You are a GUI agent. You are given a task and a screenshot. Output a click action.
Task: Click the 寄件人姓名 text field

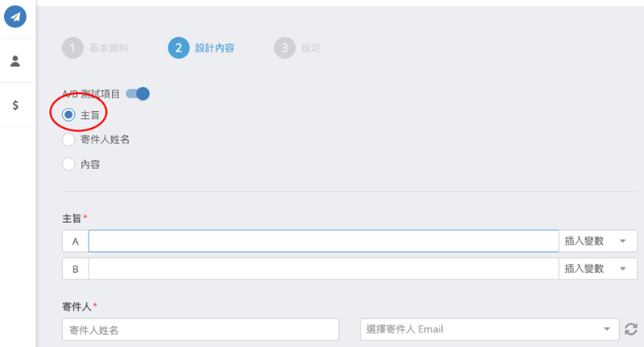coord(200,329)
